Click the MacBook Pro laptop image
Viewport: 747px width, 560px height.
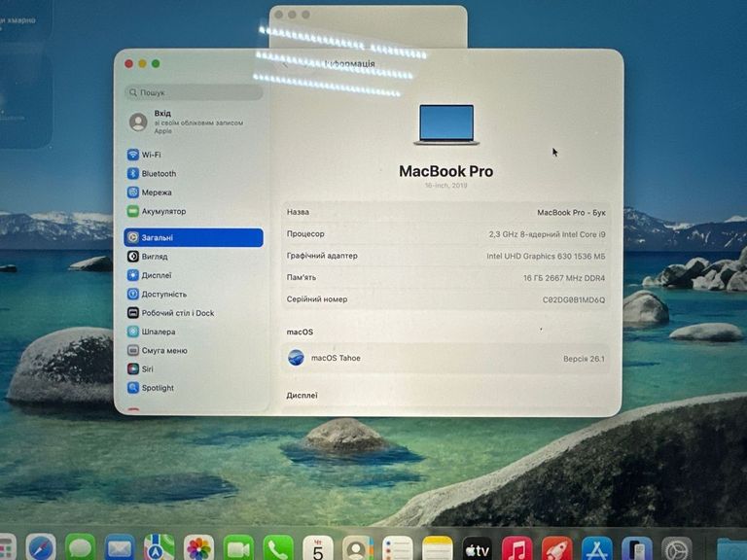point(446,124)
